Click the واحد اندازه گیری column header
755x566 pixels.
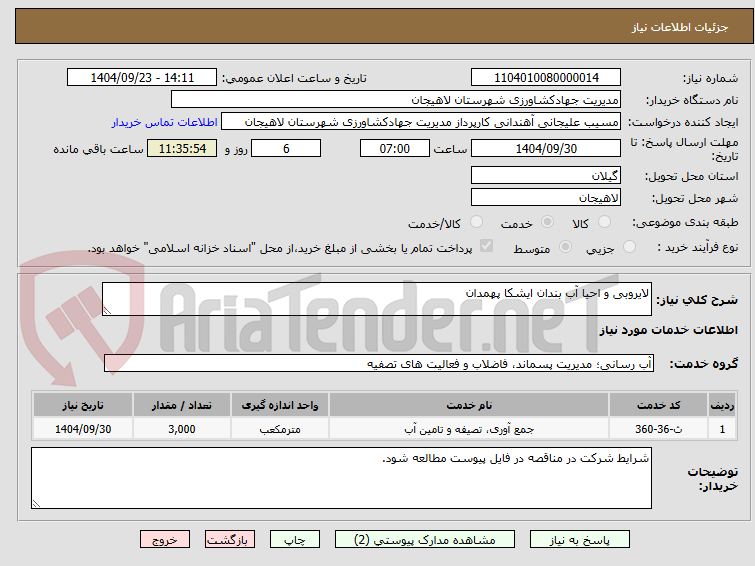[280, 405]
